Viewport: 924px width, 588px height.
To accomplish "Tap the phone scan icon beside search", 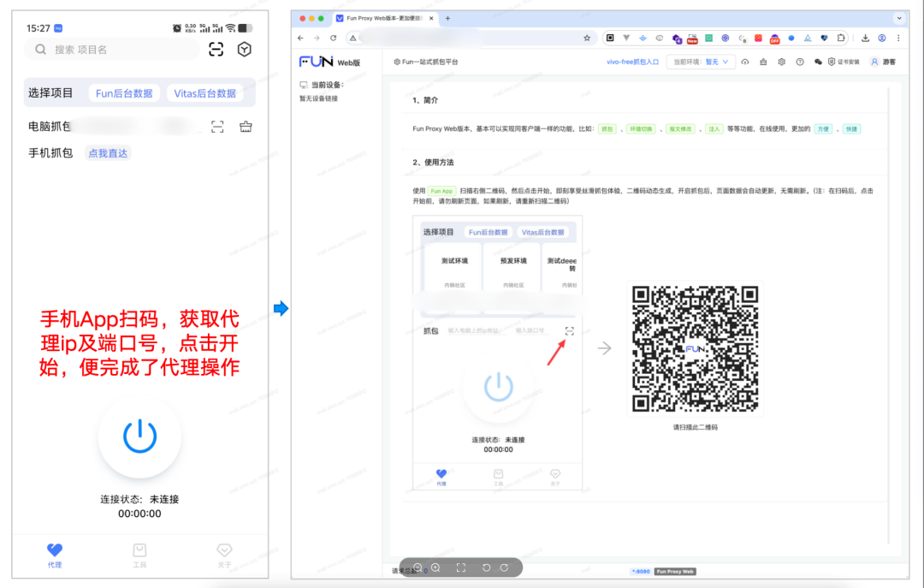I will pos(216,50).
